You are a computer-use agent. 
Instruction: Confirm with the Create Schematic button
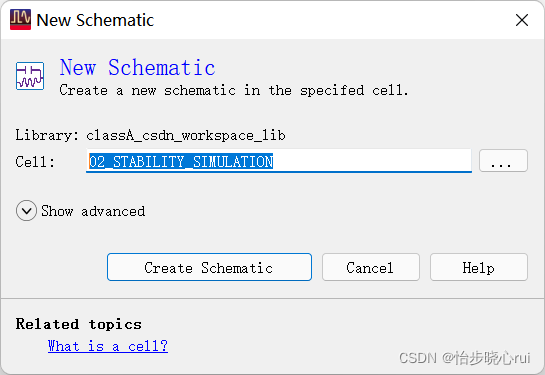coord(209,267)
